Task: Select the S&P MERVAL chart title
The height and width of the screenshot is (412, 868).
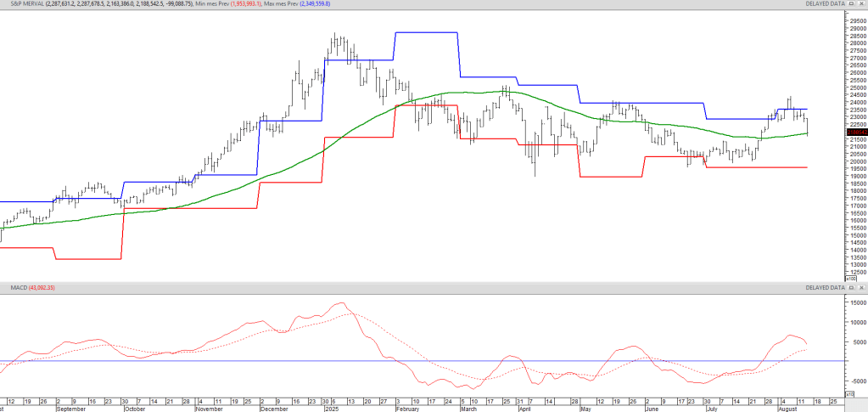Action: point(22,4)
